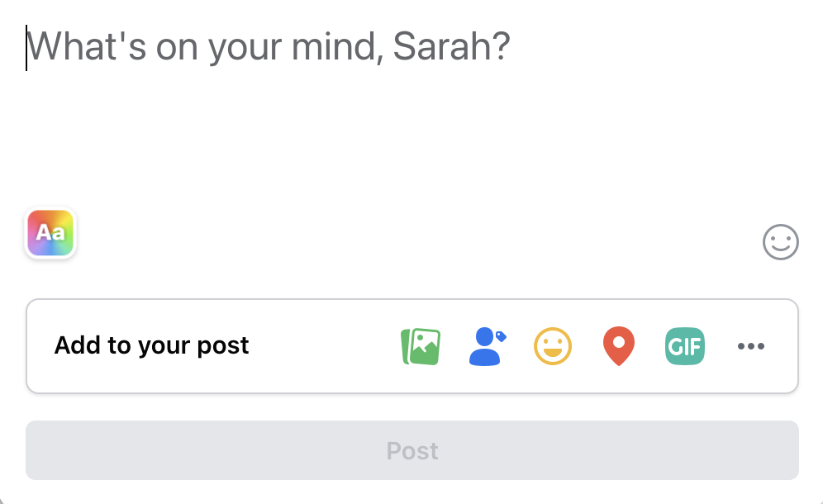
Task: Click the "Add to your post" label
Action: [x=152, y=345]
